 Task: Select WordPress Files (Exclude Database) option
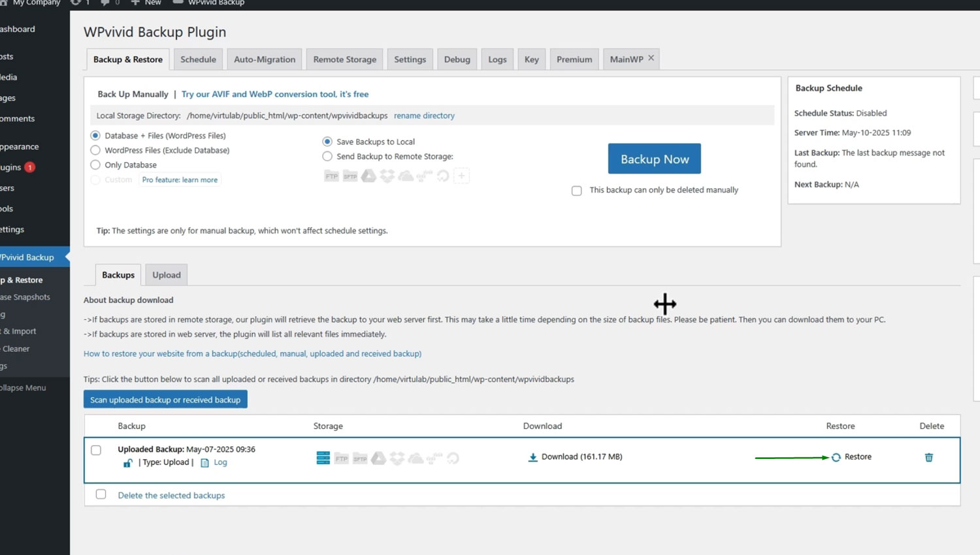pos(95,150)
